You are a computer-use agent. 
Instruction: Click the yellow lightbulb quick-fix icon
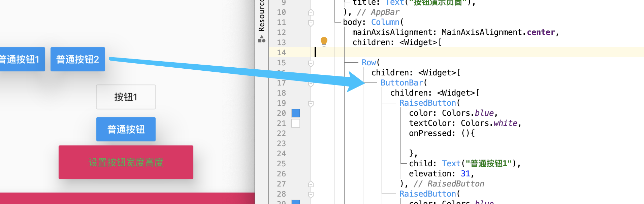pos(324,41)
